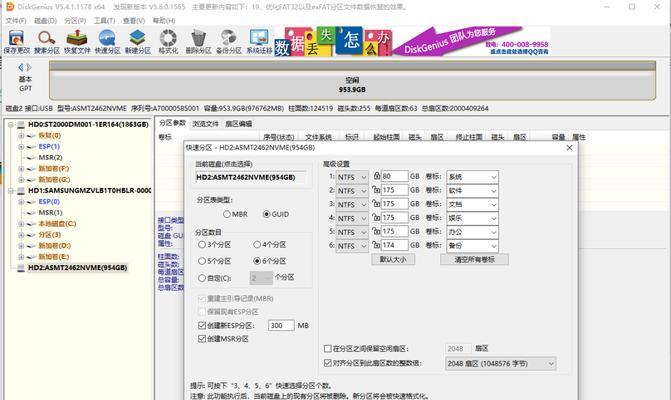The width and height of the screenshot is (671, 400).
Task: Click partition 1 size field showing 80
Action: coord(394,176)
